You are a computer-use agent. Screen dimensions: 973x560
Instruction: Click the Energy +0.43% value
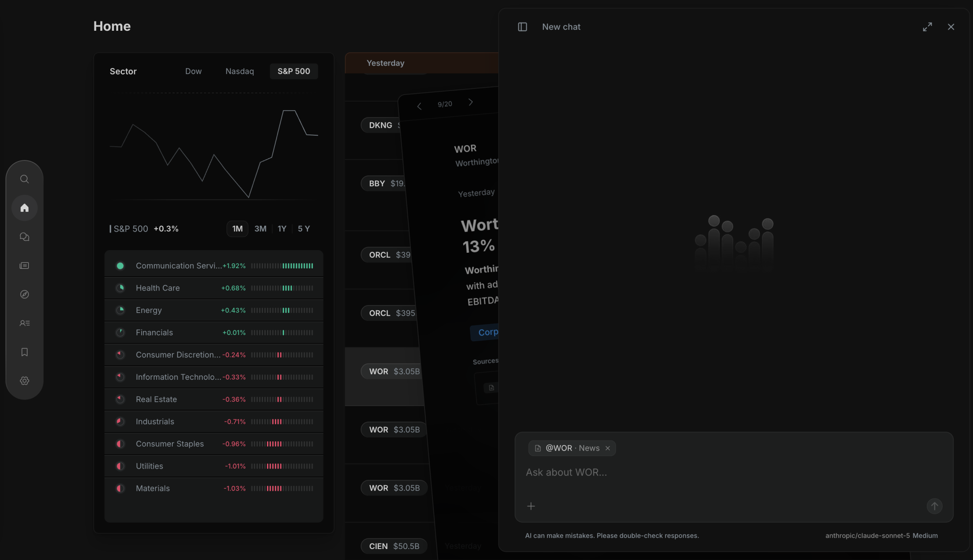233,310
